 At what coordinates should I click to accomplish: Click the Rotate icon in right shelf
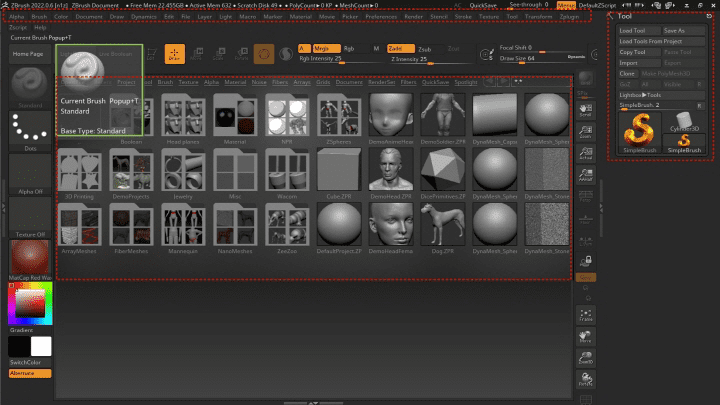(585, 379)
